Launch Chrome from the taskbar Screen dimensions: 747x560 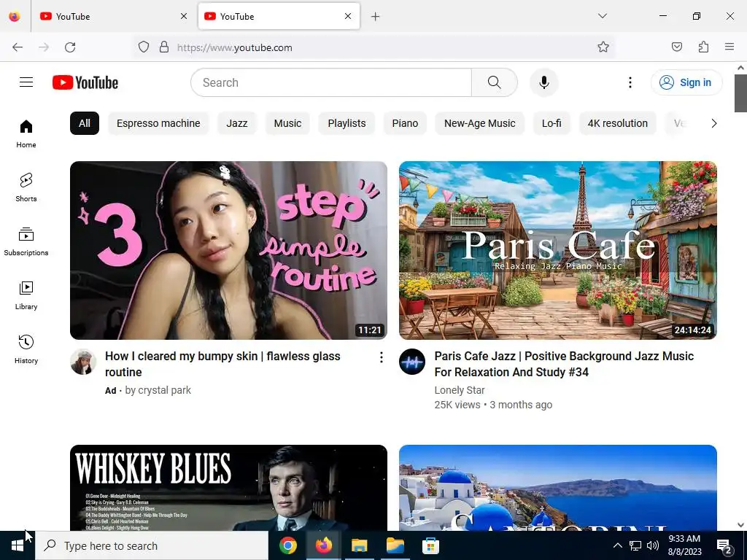click(x=287, y=545)
